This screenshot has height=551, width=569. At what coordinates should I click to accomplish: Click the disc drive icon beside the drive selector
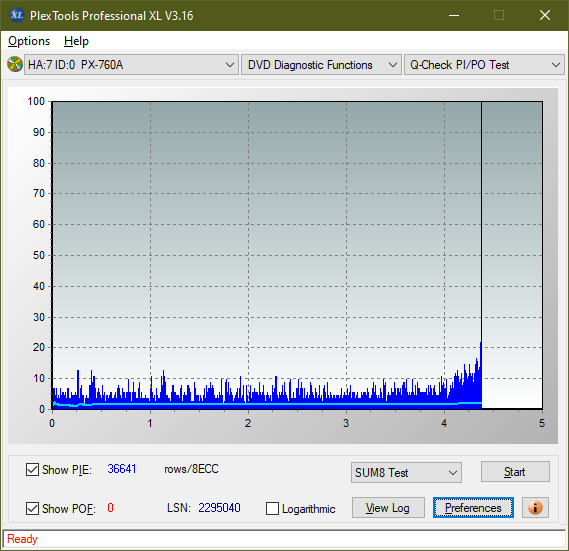15,65
